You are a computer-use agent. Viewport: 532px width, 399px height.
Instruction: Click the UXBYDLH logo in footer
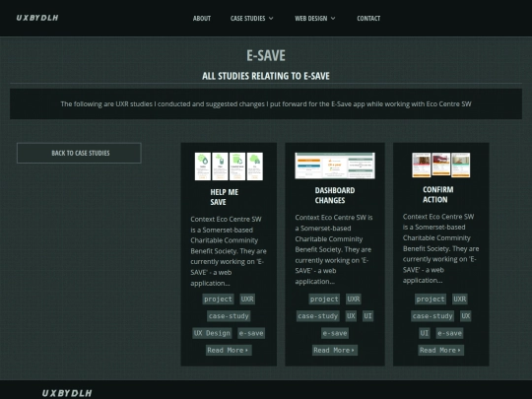tap(67, 393)
